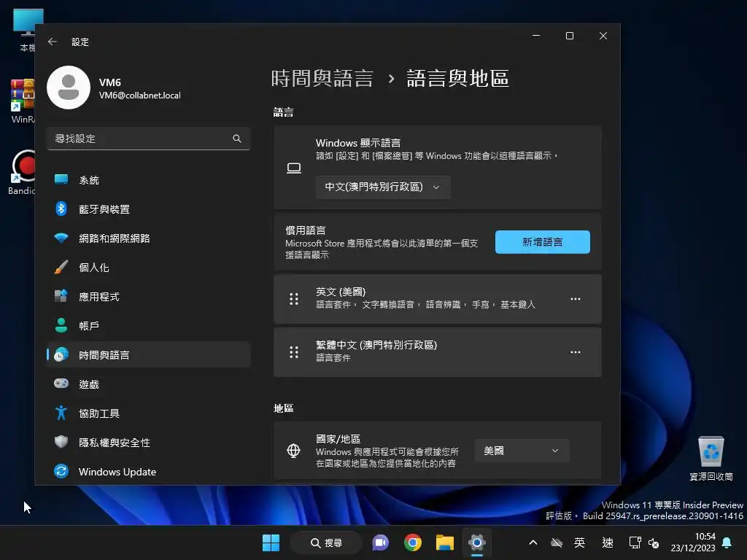Open 協助工具 settings
Screen dimensions: 747x560
tap(149, 413)
